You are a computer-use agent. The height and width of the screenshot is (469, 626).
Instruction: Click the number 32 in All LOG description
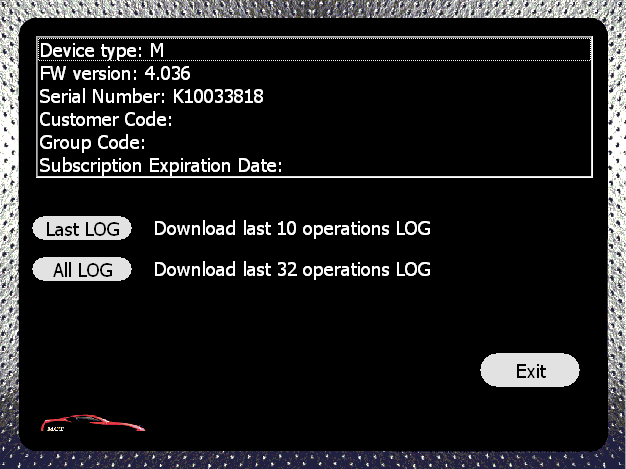pyautogui.click(x=287, y=269)
